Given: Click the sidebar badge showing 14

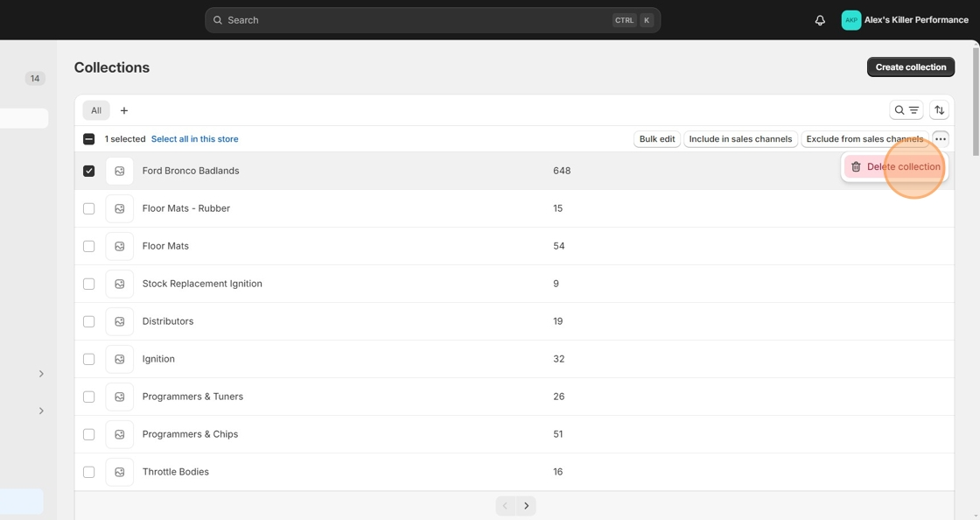Looking at the screenshot, I should 35,78.
